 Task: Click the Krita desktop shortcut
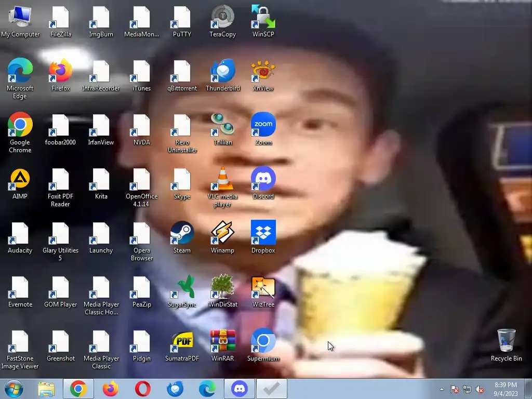[x=101, y=183]
